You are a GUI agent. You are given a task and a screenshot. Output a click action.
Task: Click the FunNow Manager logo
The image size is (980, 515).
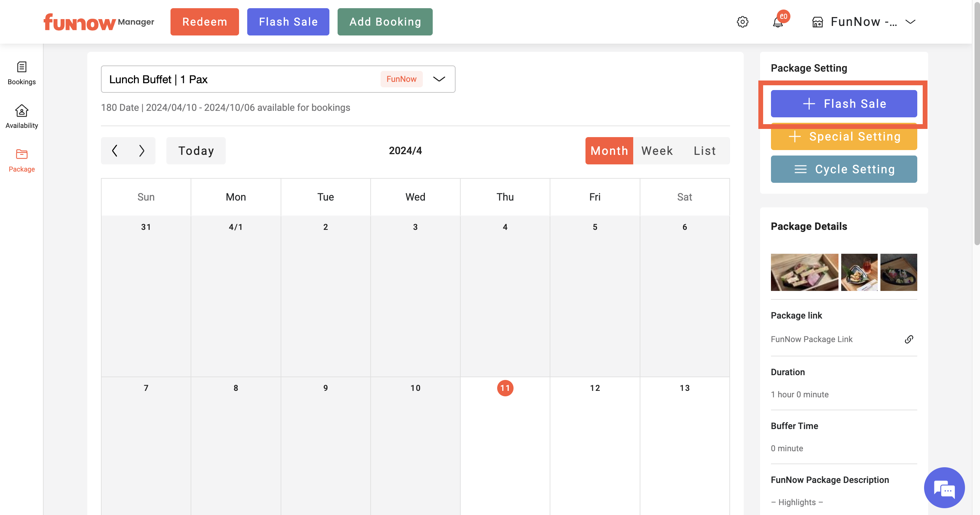pos(99,22)
